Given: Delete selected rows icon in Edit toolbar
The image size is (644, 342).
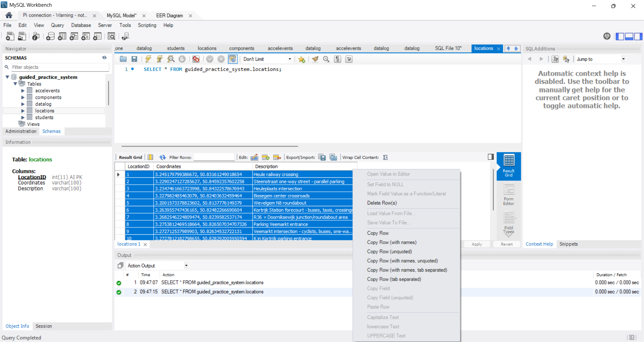Looking at the screenshot, I should [x=277, y=157].
